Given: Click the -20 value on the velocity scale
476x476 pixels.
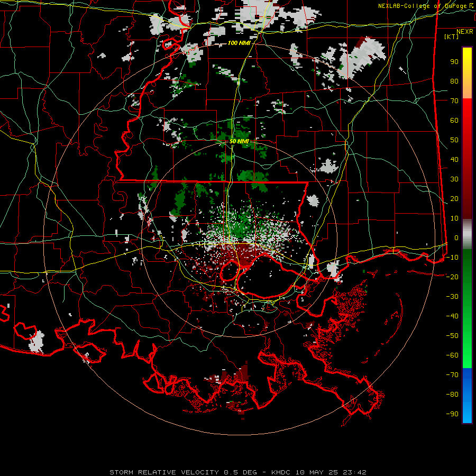Looking at the screenshot, I should 452,277.
